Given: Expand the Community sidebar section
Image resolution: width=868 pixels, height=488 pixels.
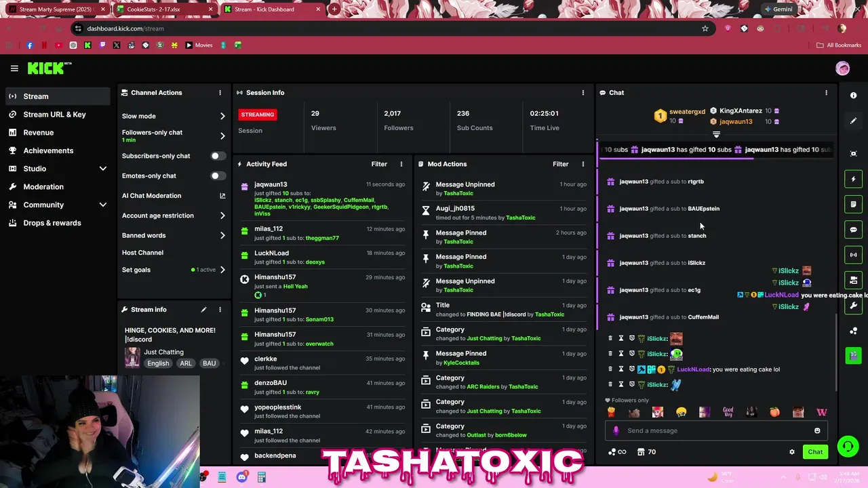Looking at the screenshot, I should [x=103, y=205].
